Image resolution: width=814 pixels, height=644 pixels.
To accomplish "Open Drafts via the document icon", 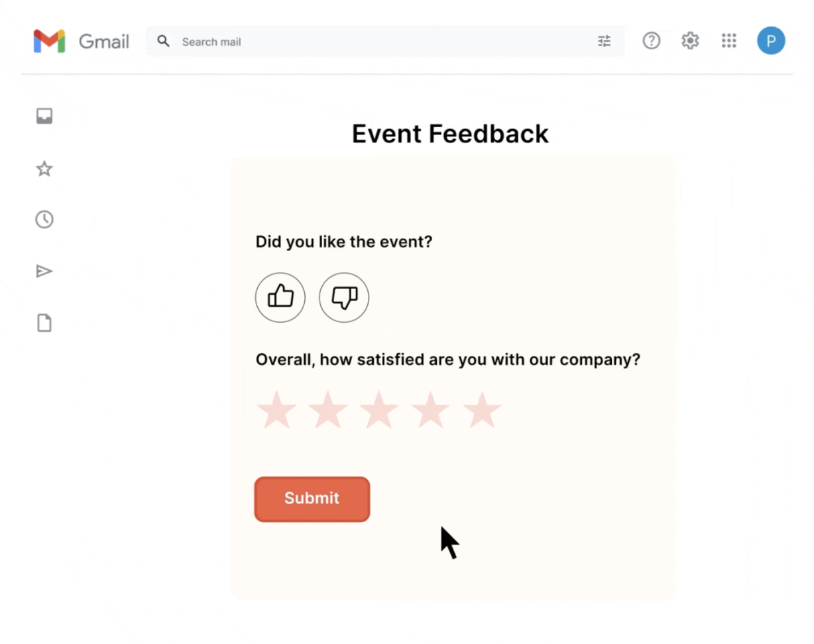I will click(44, 323).
